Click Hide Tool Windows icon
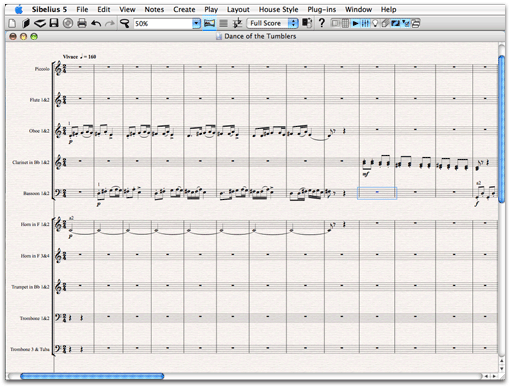510x388 pixels. [x=416, y=23]
